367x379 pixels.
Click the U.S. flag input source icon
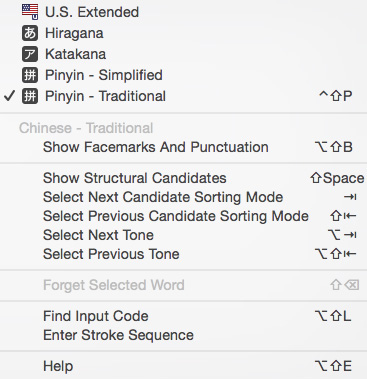pos(30,12)
